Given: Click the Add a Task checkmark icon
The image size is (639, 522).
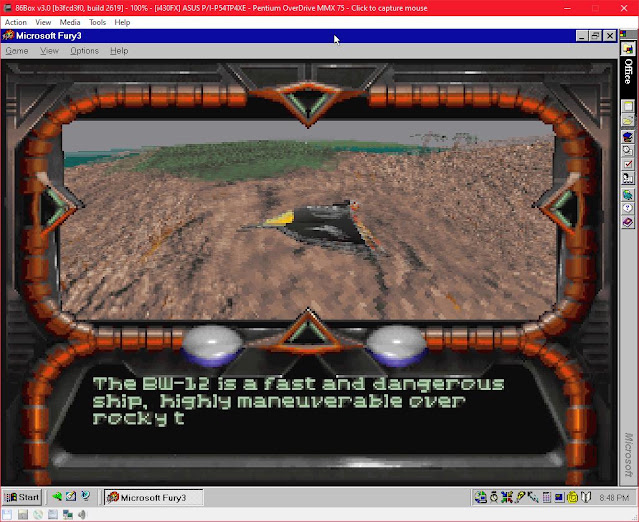Looking at the screenshot, I should click(628, 164).
